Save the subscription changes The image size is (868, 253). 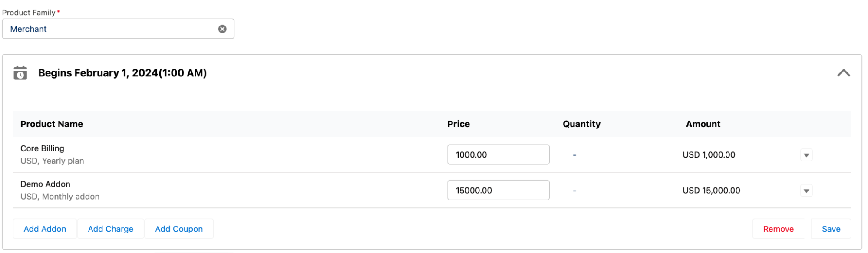pos(831,229)
